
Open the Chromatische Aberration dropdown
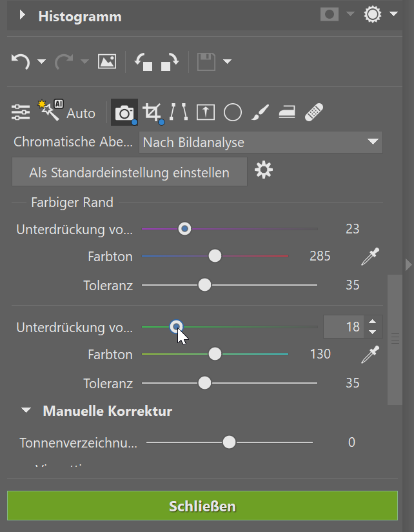point(373,142)
